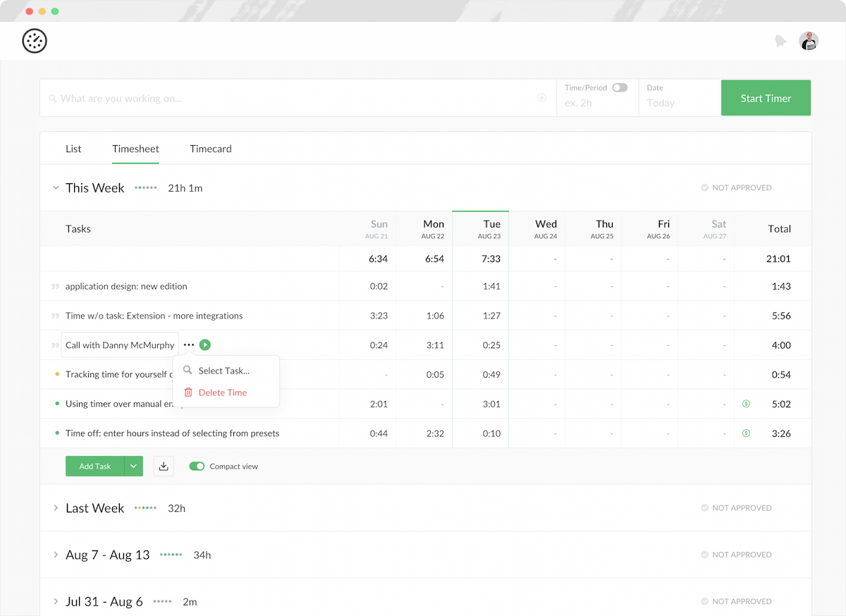Collapse the This Week section

tap(56, 187)
